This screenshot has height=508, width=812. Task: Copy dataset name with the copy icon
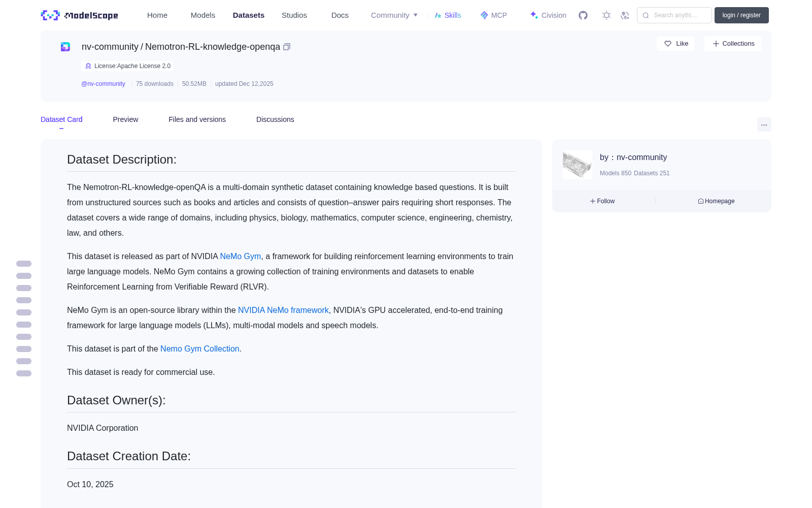[287, 47]
